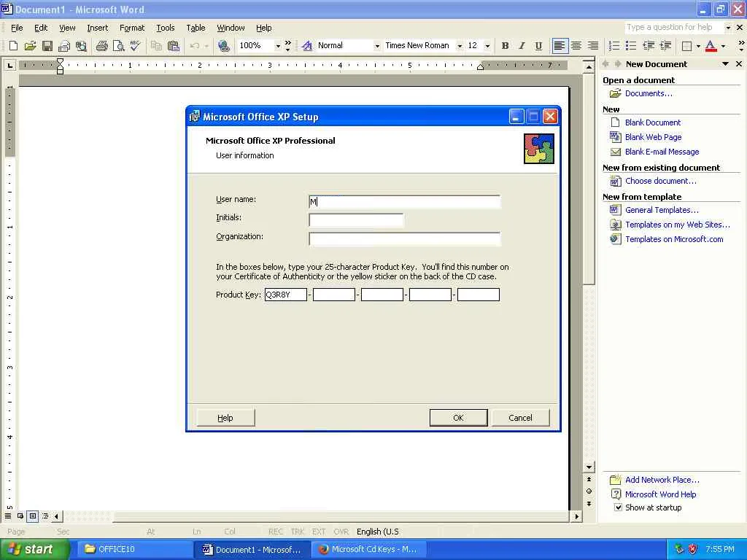The height and width of the screenshot is (560, 747).
Task: Open the Undo history dropdown arrow
Action: [x=206, y=46]
